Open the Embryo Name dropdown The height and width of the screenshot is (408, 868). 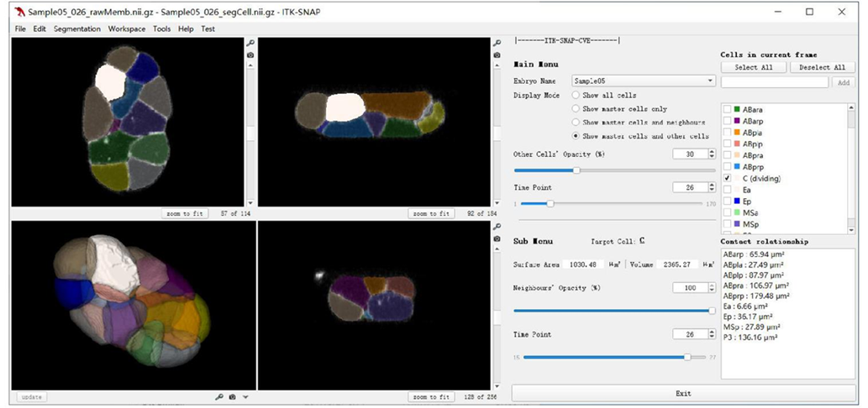[x=710, y=81]
